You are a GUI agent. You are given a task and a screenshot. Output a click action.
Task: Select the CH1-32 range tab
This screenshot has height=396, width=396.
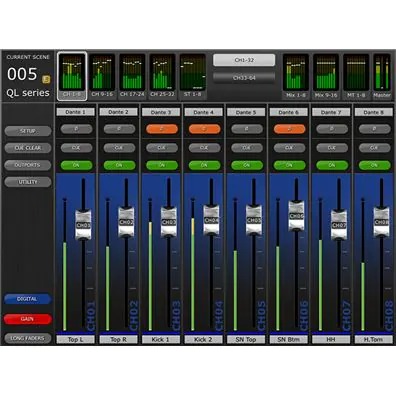pyautogui.click(x=244, y=60)
